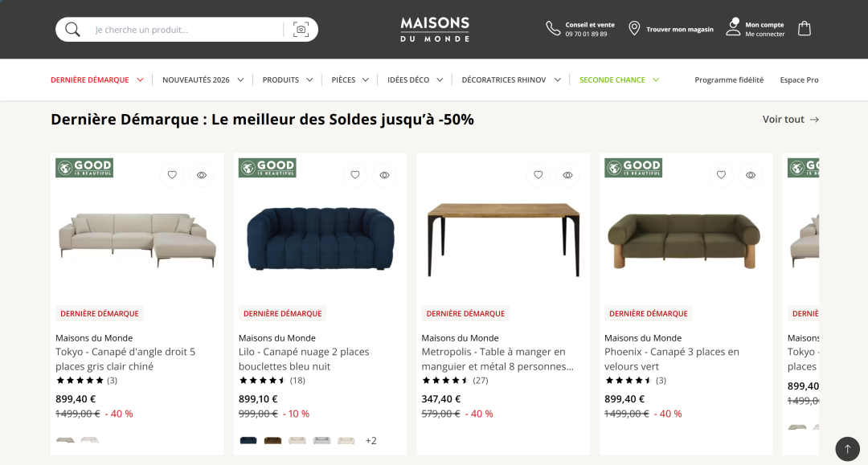The image size is (868, 465).
Task: Click the Conseil et vente phone icon
Action: (x=553, y=29)
